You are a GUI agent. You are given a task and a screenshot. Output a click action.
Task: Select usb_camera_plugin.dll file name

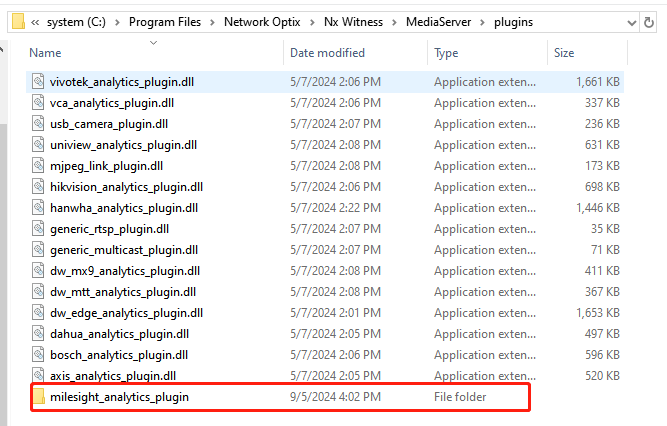109,124
